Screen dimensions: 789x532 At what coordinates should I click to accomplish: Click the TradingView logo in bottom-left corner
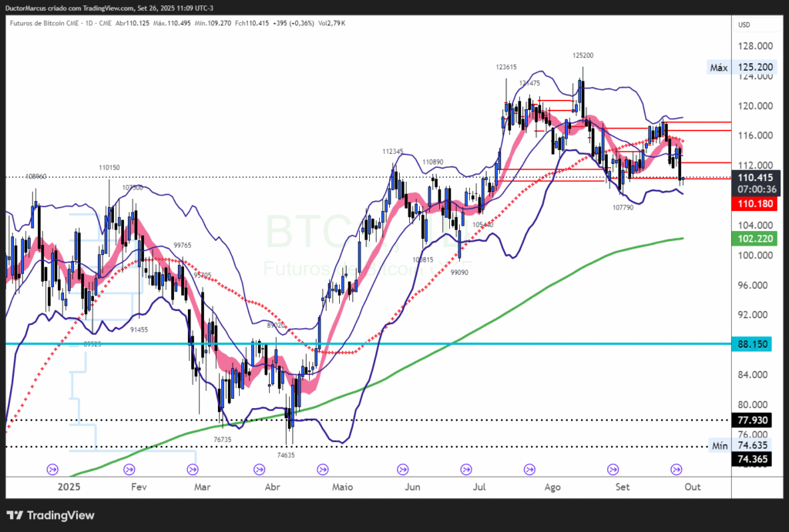tap(50, 515)
